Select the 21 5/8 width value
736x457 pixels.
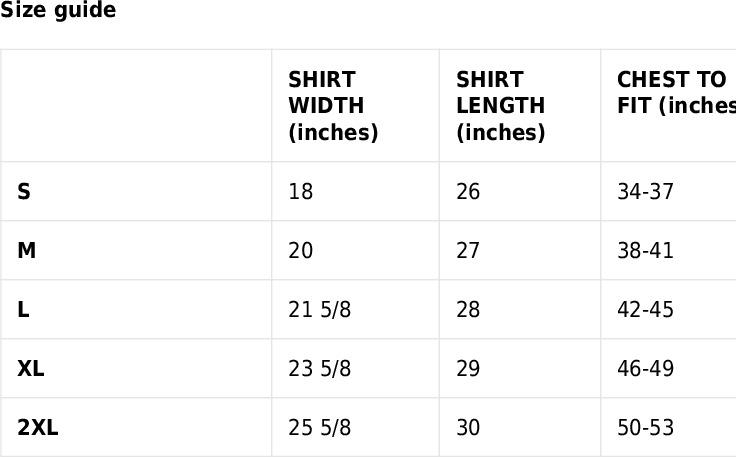tap(319, 310)
